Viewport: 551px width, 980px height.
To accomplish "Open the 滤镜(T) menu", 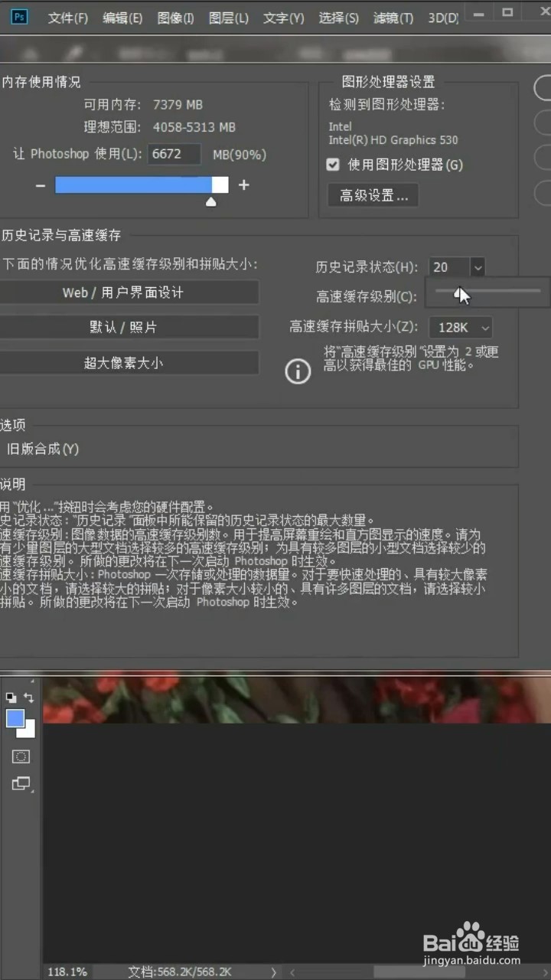I will coord(393,18).
